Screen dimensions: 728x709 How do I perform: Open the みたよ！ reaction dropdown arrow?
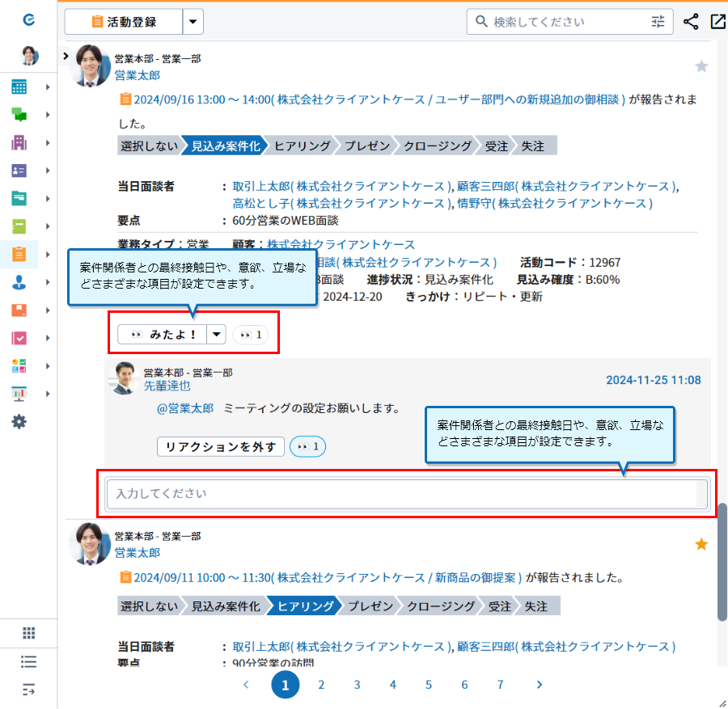click(x=217, y=334)
